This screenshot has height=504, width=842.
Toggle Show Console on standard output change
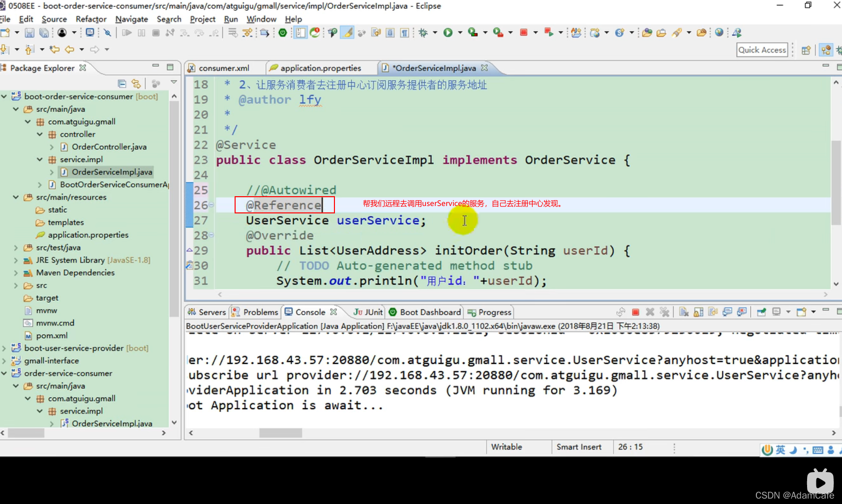(727, 312)
